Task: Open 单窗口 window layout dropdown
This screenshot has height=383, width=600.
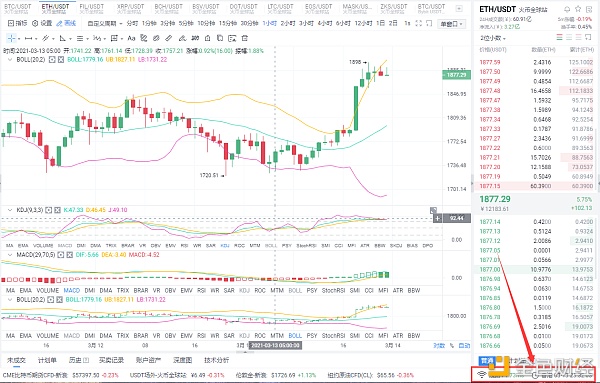Action: (x=451, y=24)
